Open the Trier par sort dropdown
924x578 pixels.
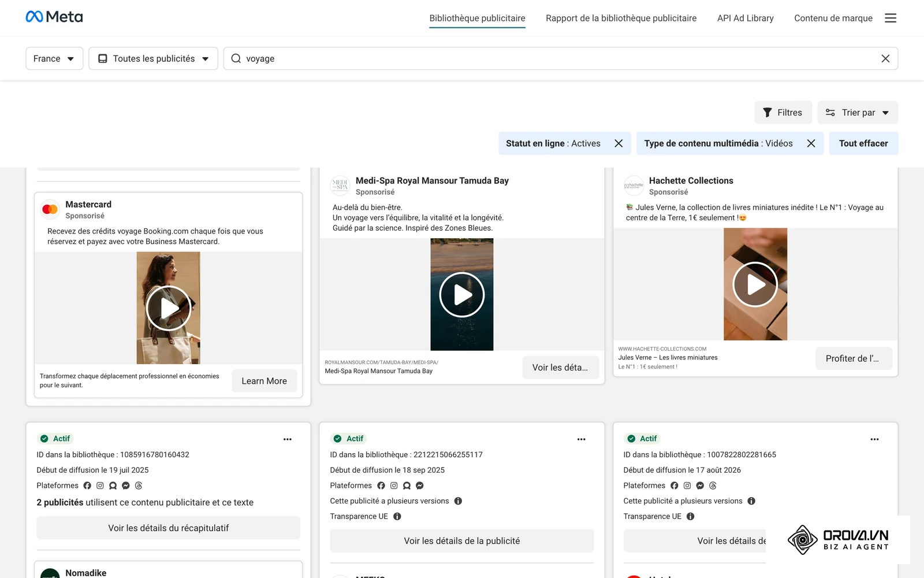[x=858, y=113]
